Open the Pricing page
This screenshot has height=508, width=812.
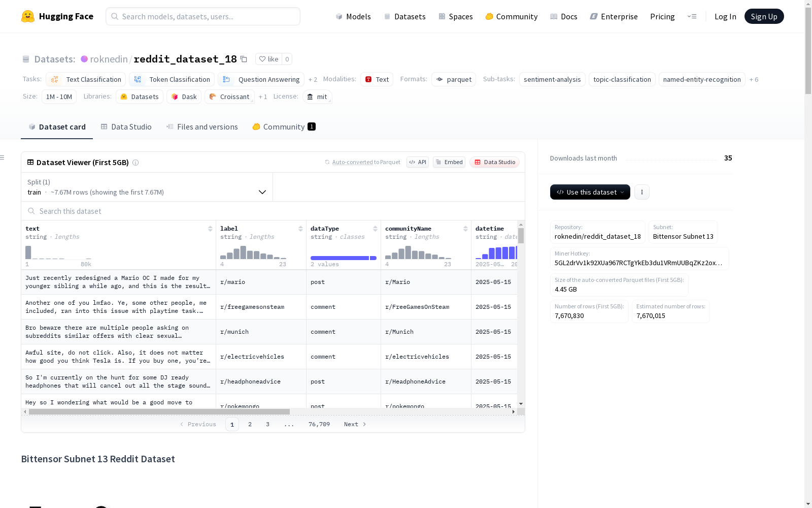[662, 16]
